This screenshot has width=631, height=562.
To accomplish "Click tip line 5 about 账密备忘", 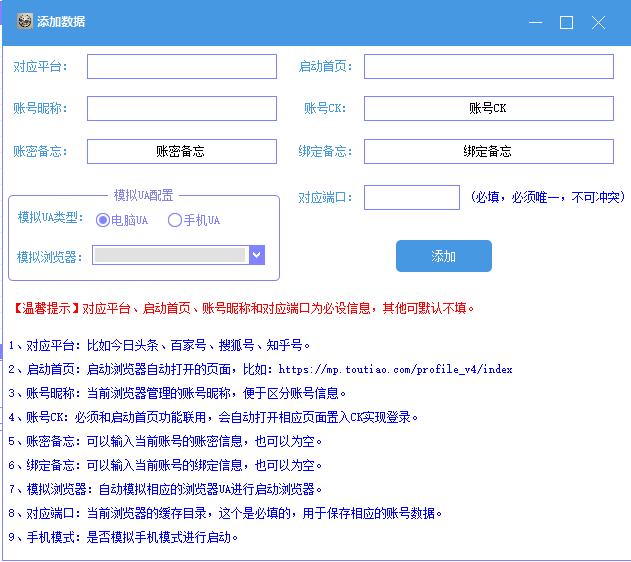I will coord(165,441).
